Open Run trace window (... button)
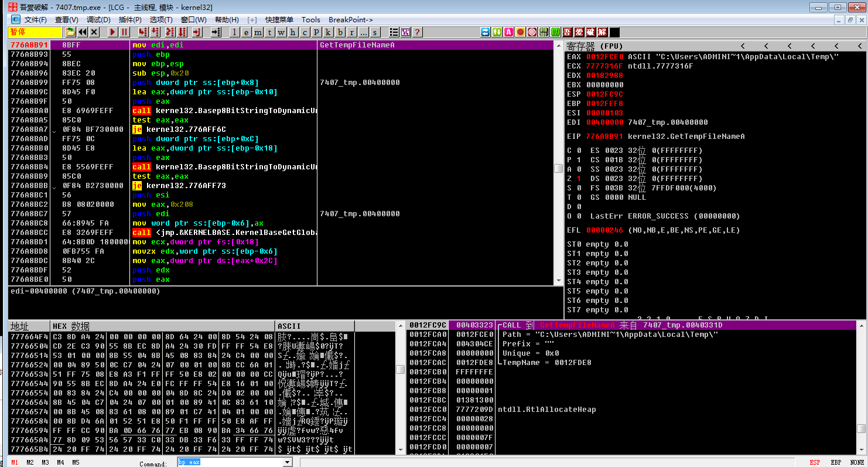The width and height of the screenshot is (868, 467). (364, 32)
